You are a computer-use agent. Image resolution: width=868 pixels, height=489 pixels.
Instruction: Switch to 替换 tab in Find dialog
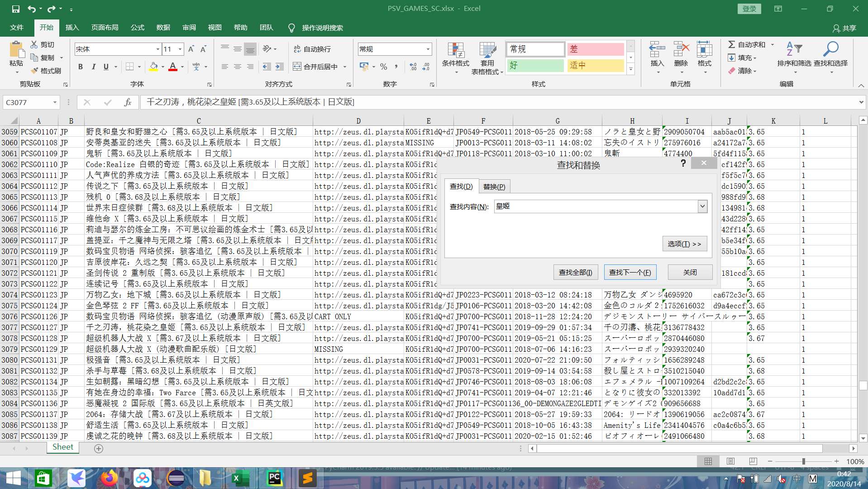pos(494,187)
